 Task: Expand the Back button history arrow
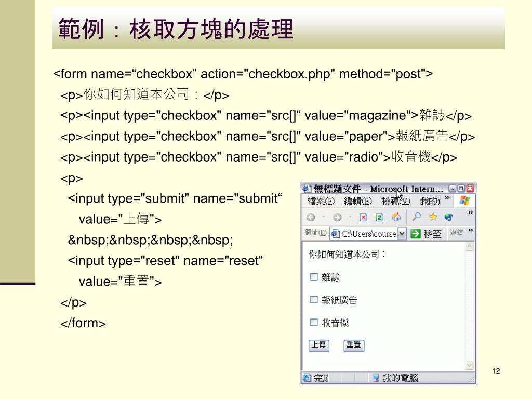(x=323, y=217)
